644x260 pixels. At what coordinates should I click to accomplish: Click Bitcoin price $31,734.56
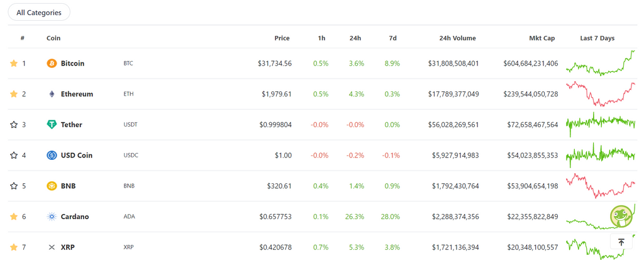point(275,64)
